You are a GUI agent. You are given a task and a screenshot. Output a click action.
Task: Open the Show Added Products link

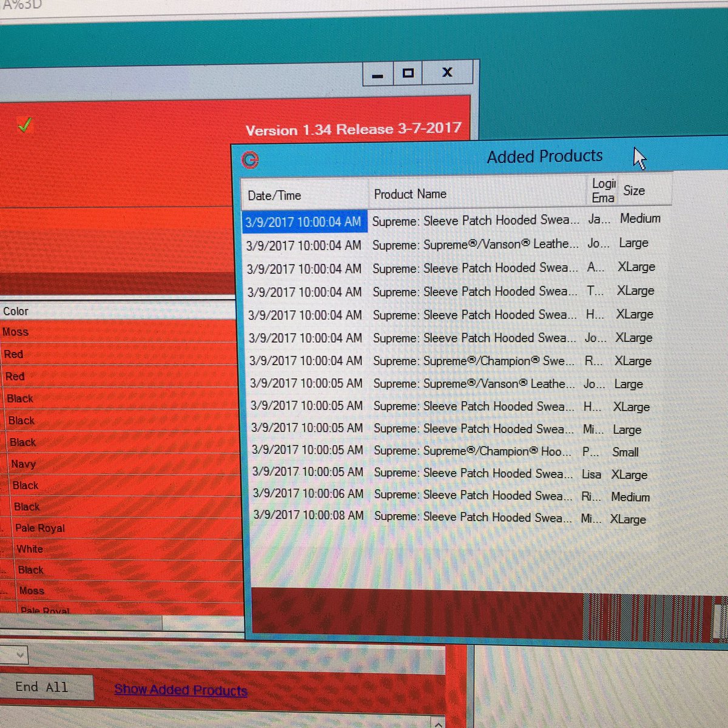point(181,690)
